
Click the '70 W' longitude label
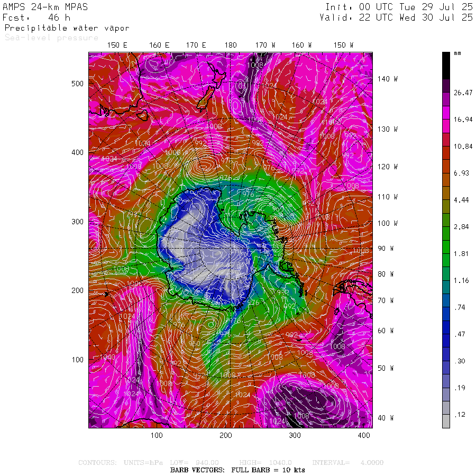(x=386, y=300)
